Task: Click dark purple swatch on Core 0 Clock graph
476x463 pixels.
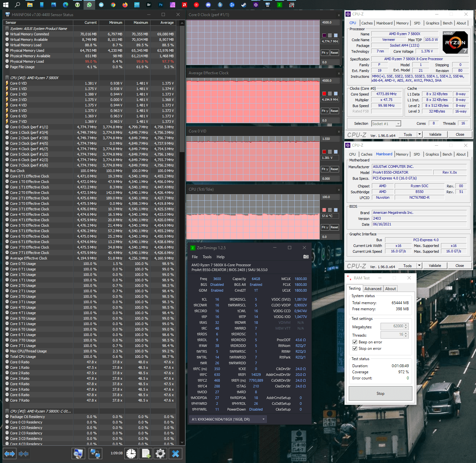Action: [x=324, y=35]
